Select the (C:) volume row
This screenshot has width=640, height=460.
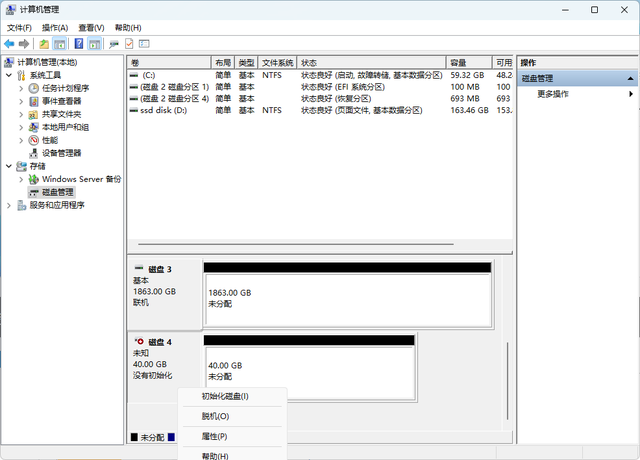(x=320, y=75)
